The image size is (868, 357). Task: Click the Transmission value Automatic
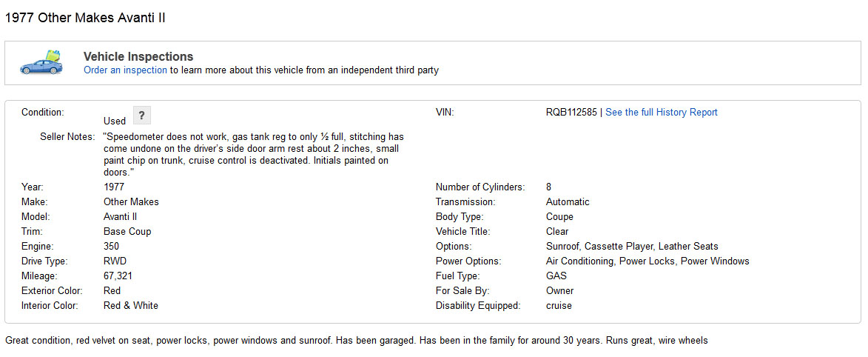568,201
